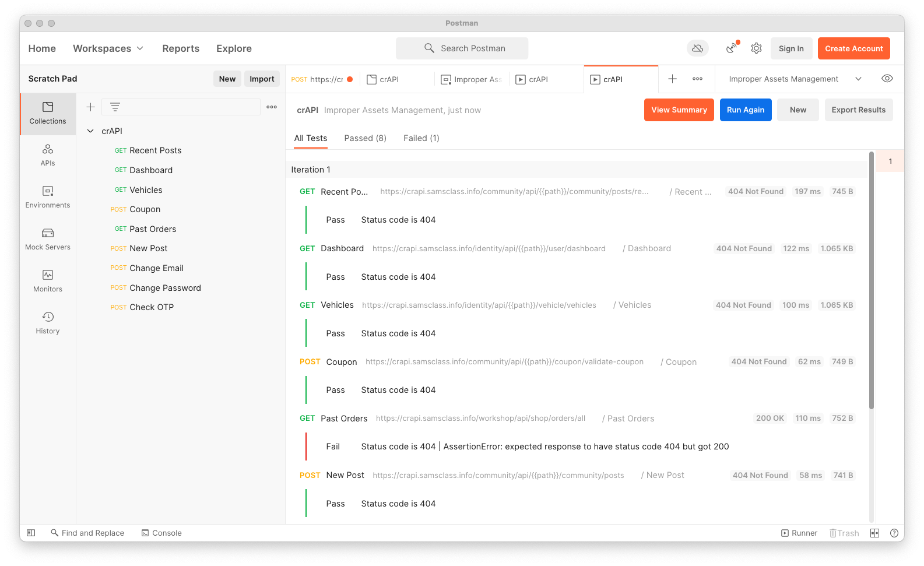Select iteration 1 in the right strip
Viewport: 924px width, 566px height.
pyautogui.click(x=890, y=161)
